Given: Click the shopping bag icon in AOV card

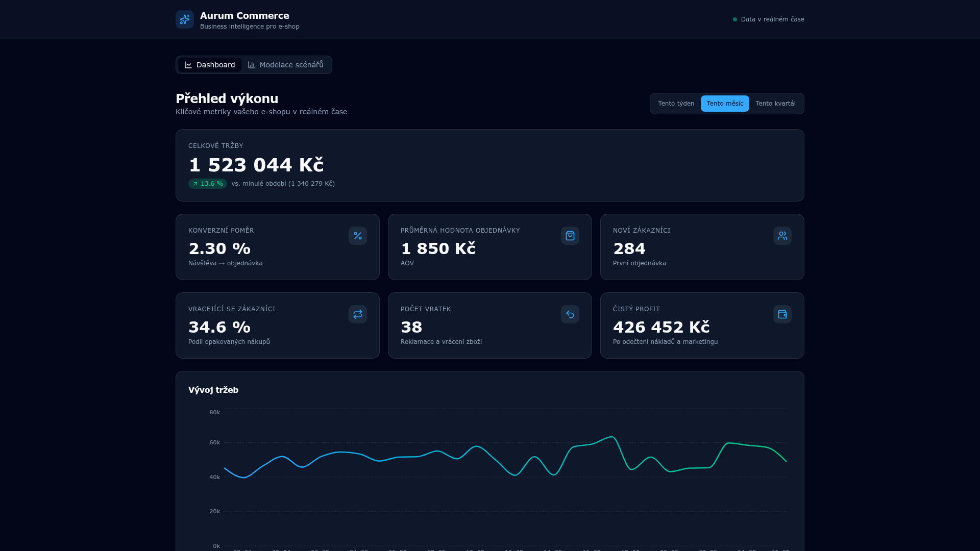Looking at the screenshot, I should pos(570,236).
